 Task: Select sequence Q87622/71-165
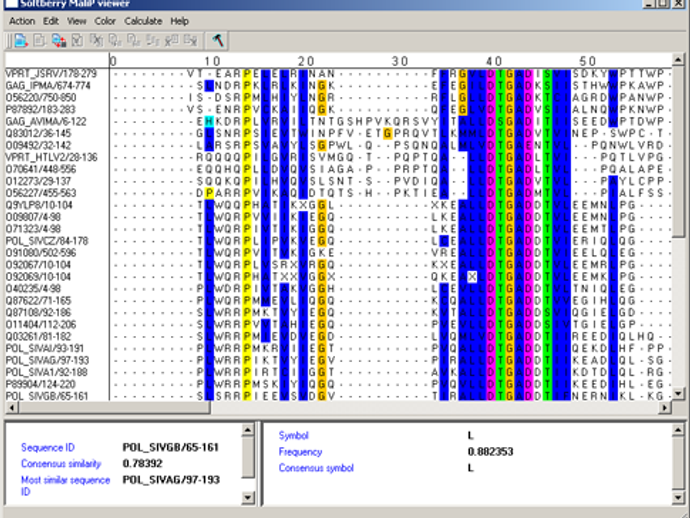pos(38,301)
